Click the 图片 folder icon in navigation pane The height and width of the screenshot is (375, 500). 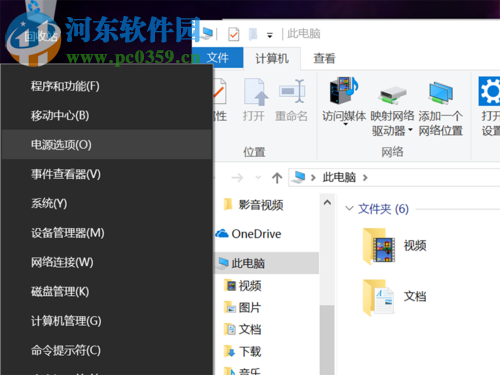230,307
